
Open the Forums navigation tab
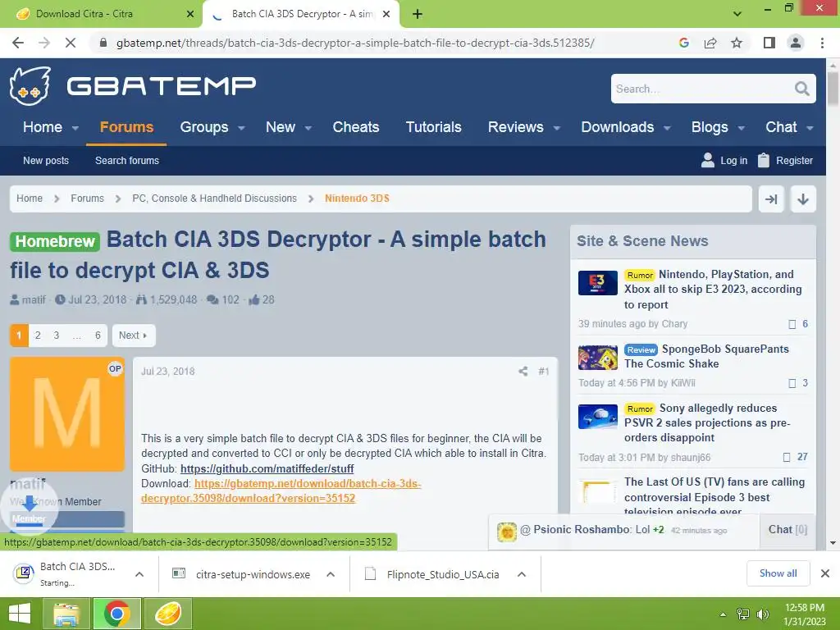pyautogui.click(x=126, y=127)
